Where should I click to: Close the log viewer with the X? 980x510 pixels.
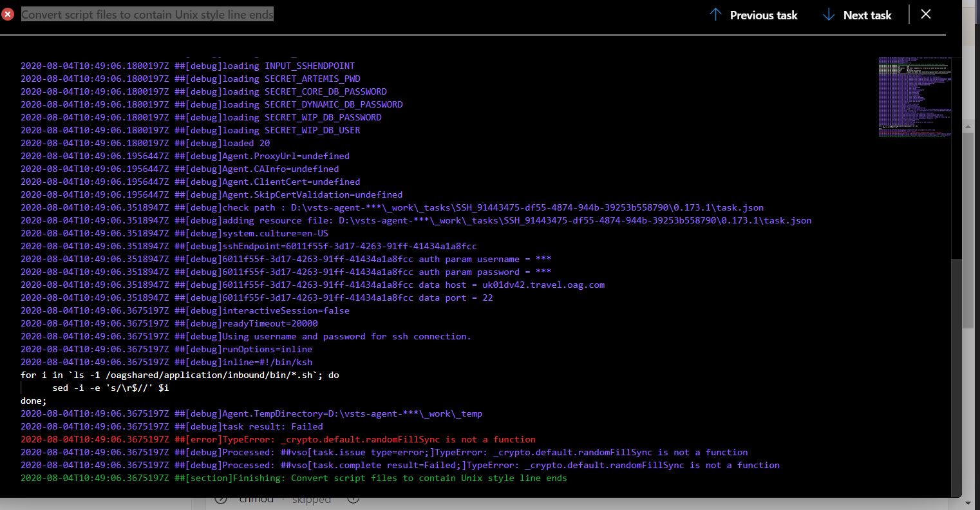pos(926,14)
